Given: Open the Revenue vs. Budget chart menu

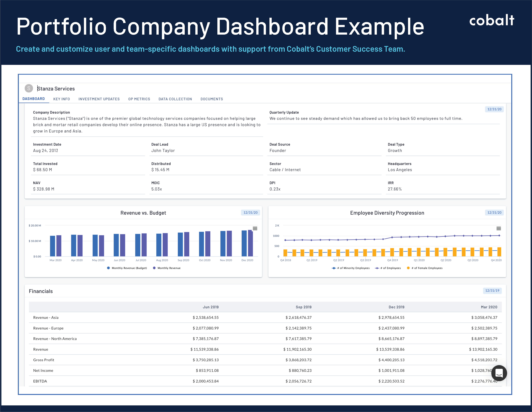Looking at the screenshot, I should click(255, 228).
